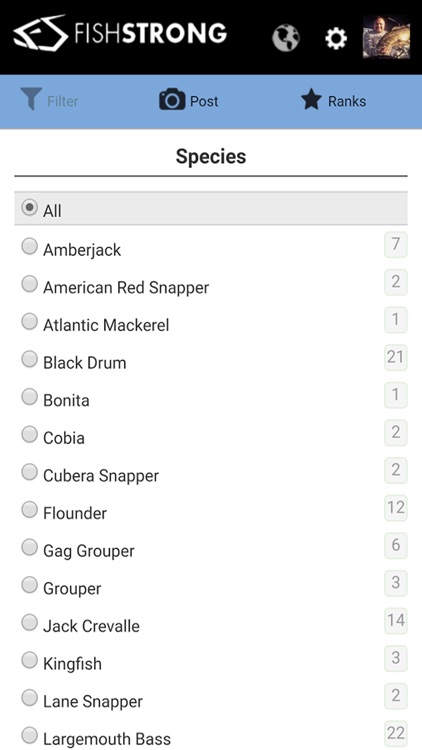Tap the Post camera icon
Image resolution: width=422 pixels, height=750 pixels.
tap(172, 99)
